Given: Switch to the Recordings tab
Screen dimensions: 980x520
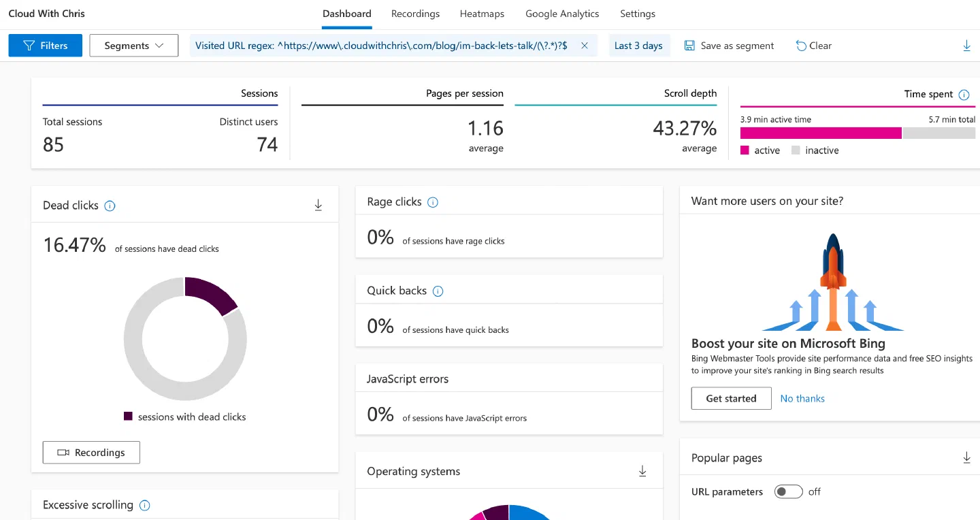Looking at the screenshot, I should coord(415,14).
